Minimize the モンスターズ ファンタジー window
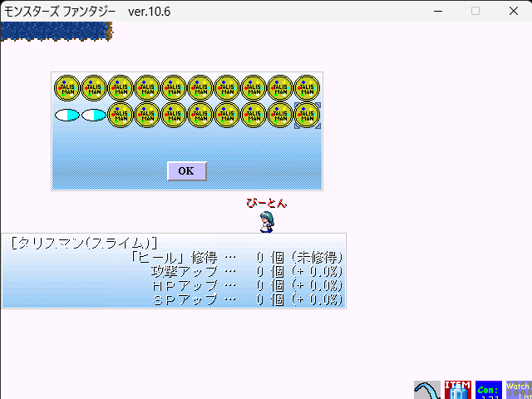Viewport: 532px width, 399px height. click(438, 11)
